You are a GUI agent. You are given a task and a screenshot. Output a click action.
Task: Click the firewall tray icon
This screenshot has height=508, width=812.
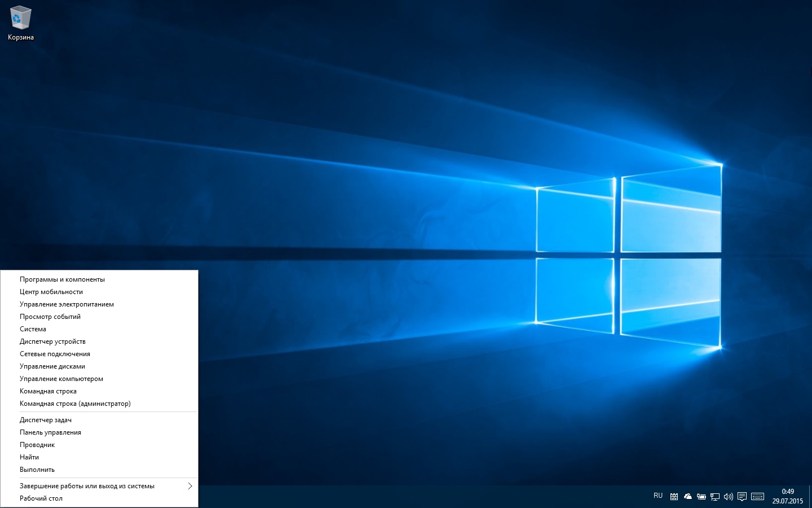click(674, 497)
